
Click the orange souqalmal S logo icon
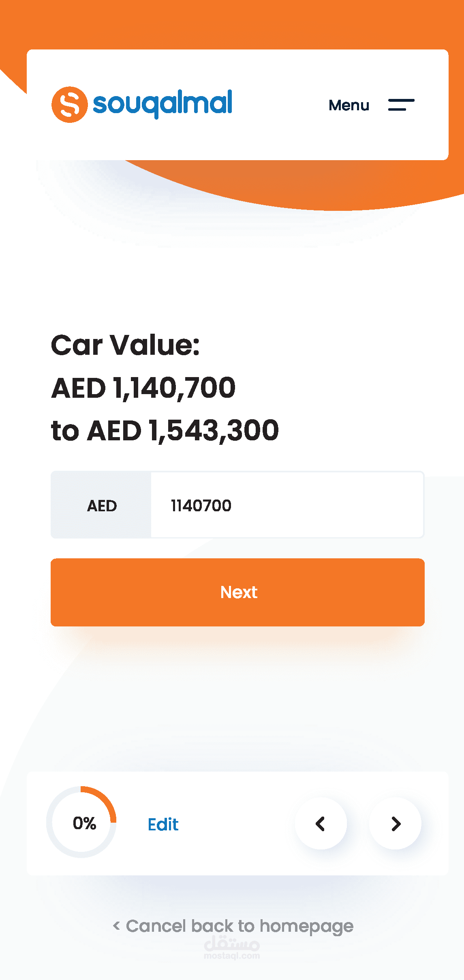[x=69, y=105]
